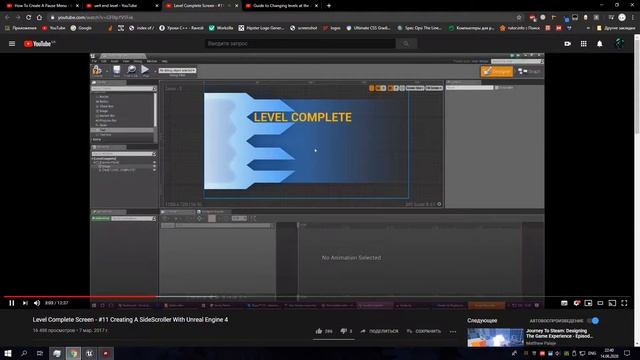
Task: Open the Другие закладки bookmarks folder
Action: [x=616, y=28]
